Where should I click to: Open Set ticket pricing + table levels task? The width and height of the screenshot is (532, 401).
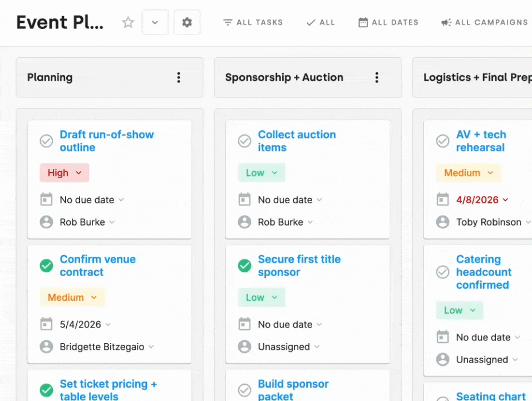108,390
